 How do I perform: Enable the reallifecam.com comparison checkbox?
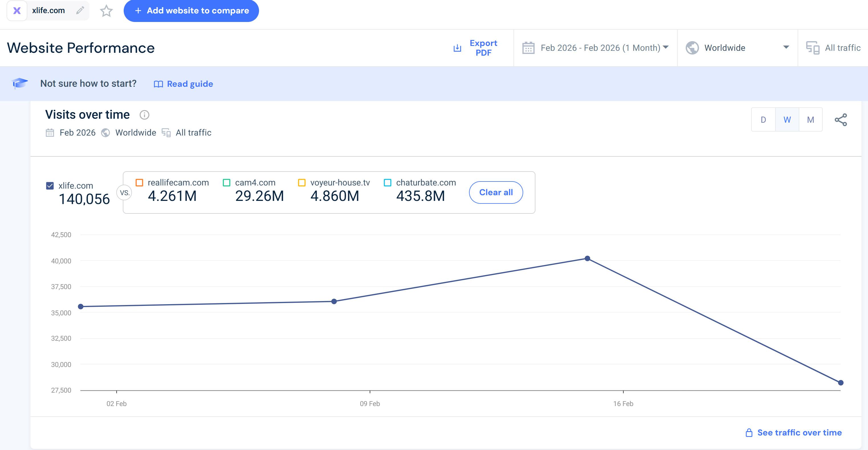[x=139, y=183]
